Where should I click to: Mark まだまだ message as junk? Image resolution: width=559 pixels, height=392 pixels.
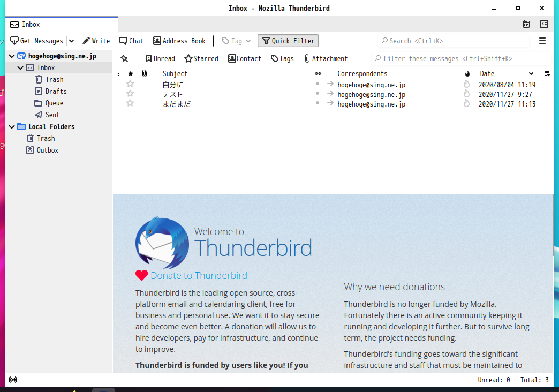tap(466, 103)
